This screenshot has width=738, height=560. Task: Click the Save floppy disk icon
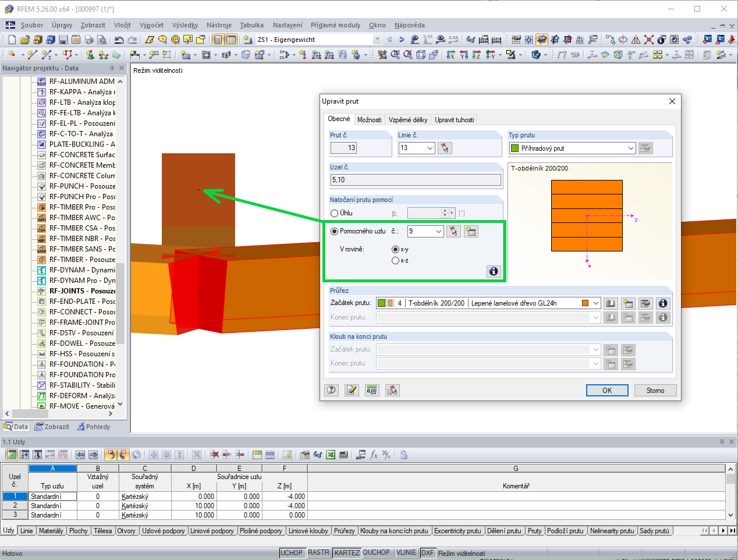(63, 40)
